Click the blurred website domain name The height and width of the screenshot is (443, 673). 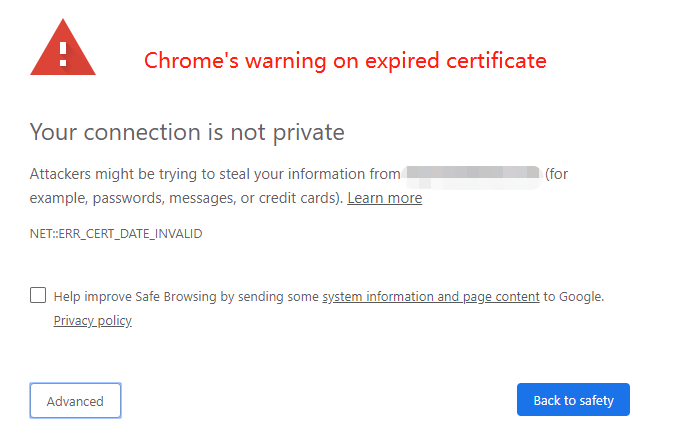471,173
